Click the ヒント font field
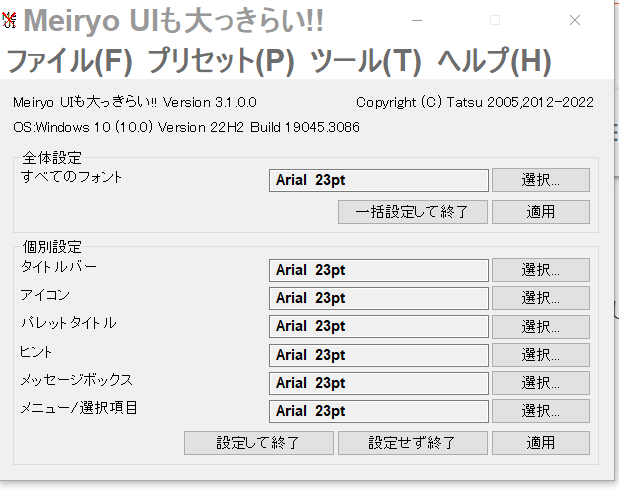 [379, 355]
